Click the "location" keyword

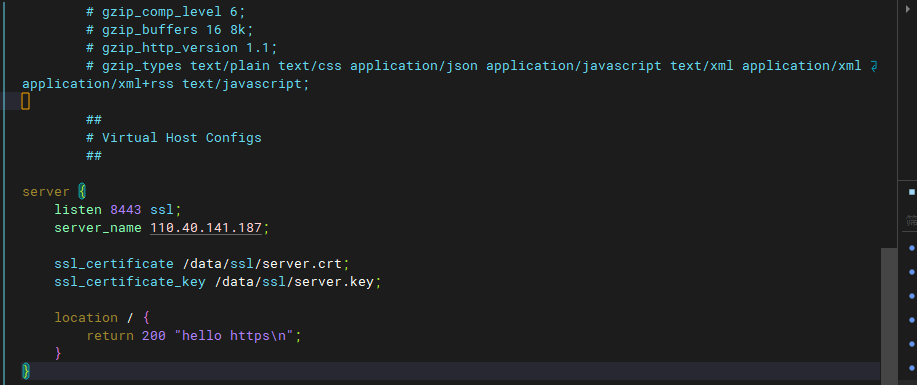tap(86, 318)
